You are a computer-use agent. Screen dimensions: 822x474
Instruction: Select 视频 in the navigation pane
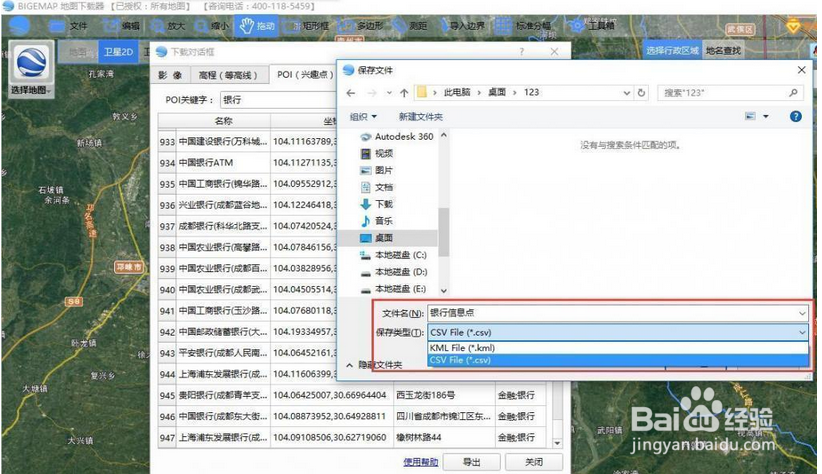pos(376,153)
